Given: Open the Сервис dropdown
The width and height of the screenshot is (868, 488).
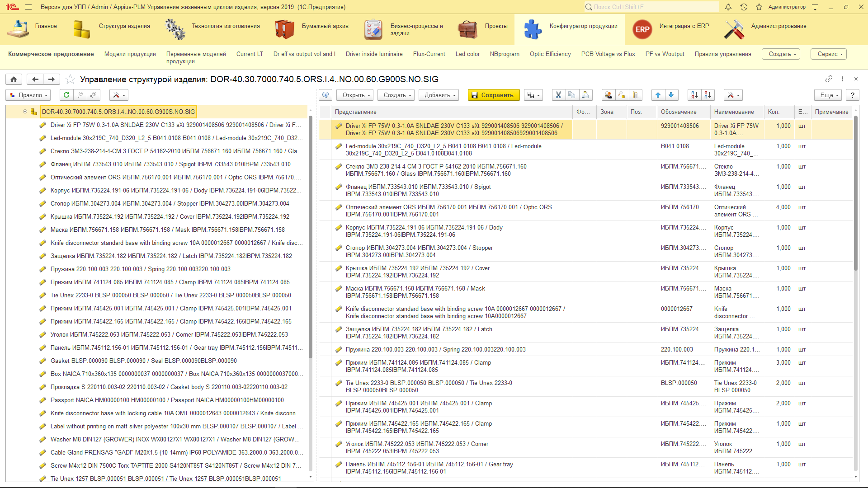Looking at the screenshot, I should [829, 54].
